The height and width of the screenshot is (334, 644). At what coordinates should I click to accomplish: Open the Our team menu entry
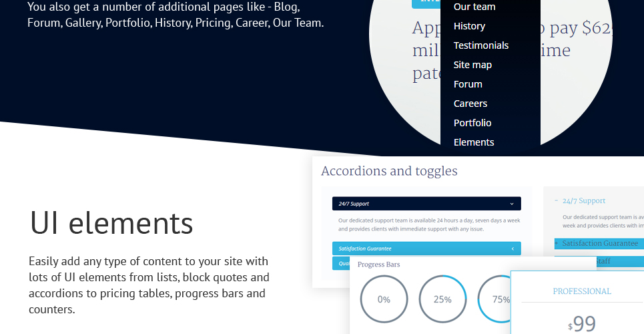474,7
